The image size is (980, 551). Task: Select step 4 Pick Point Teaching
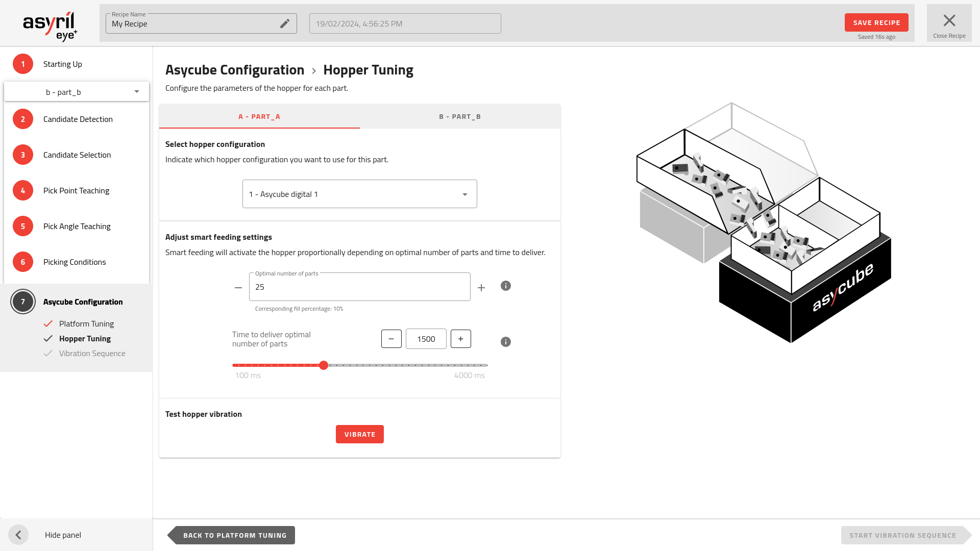pos(76,190)
